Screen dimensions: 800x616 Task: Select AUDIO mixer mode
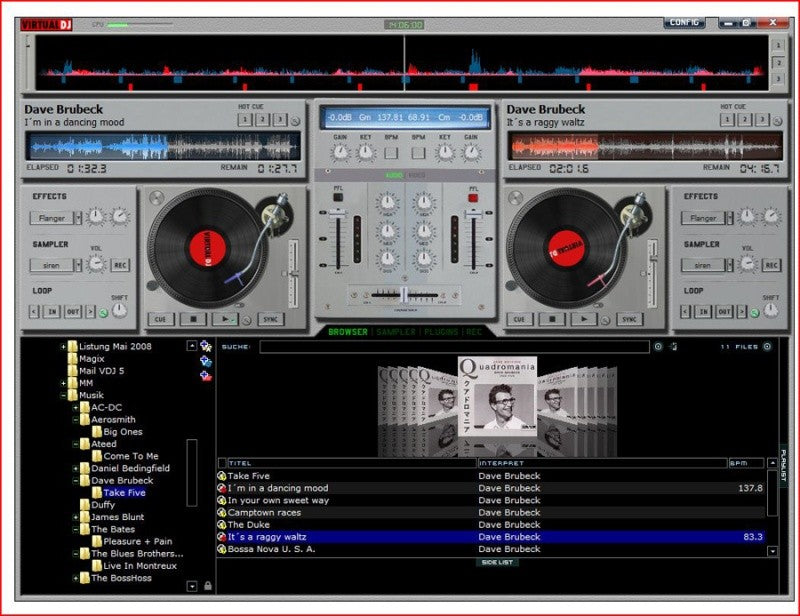click(394, 175)
